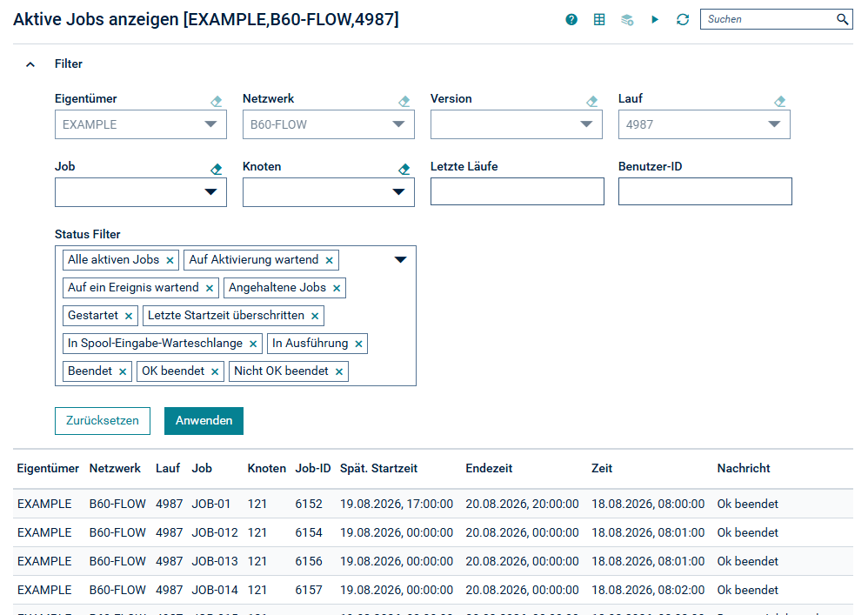Clear the Knoten filter with eraser icon
Viewport: 868px width, 615px height.
pyautogui.click(x=404, y=169)
